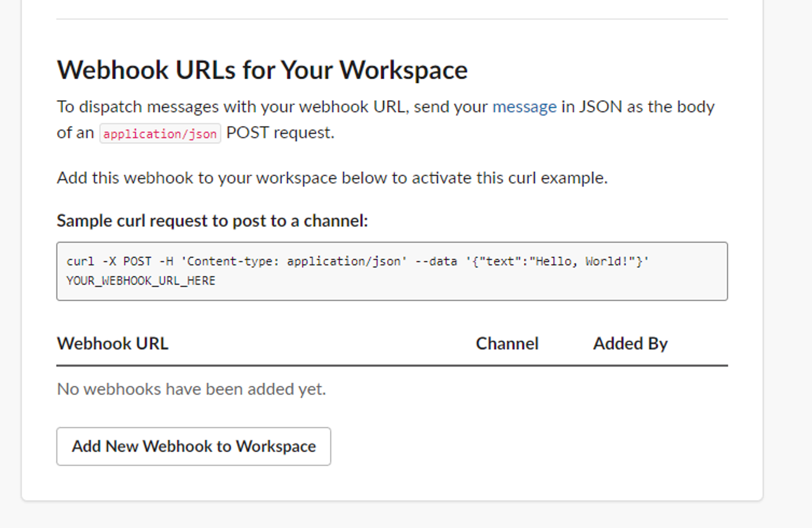Click the pink application/json inline code

160,134
